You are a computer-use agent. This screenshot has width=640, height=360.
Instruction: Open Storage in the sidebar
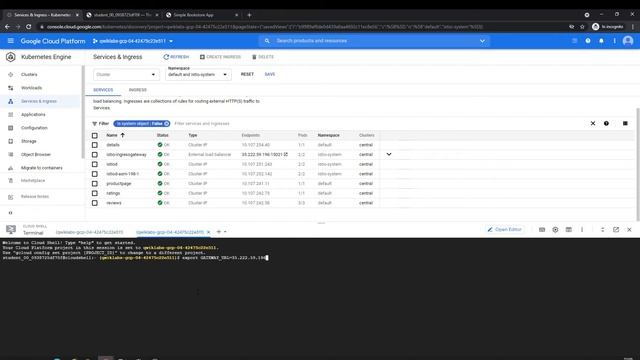(x=29, y=141)
